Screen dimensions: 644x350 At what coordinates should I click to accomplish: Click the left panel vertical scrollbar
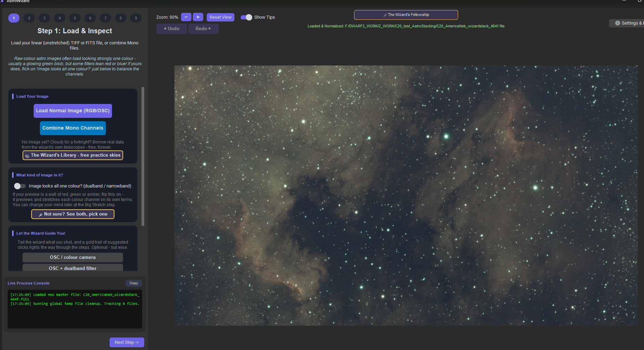(x=143, y=156)
